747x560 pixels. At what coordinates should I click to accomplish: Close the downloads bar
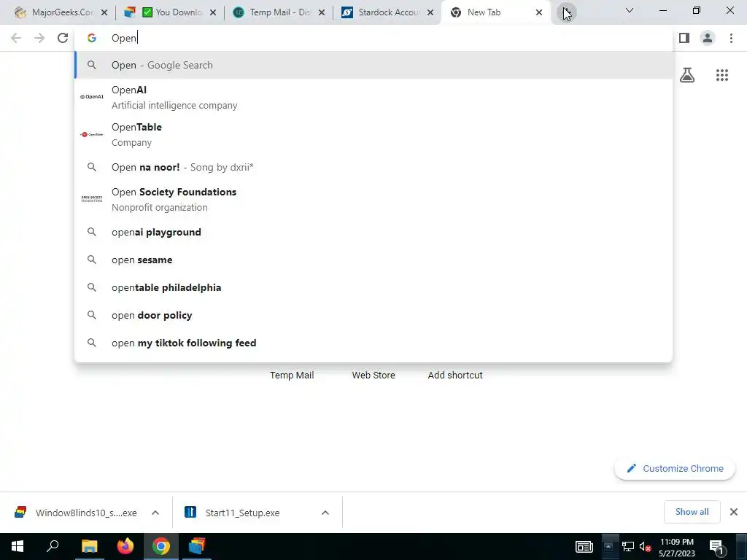[734, 512]
